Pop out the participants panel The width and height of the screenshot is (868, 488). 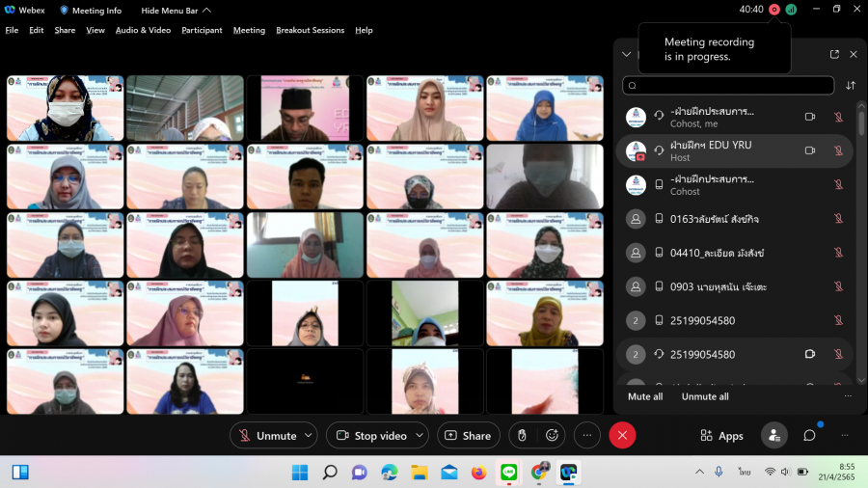[x=834, y=55]
